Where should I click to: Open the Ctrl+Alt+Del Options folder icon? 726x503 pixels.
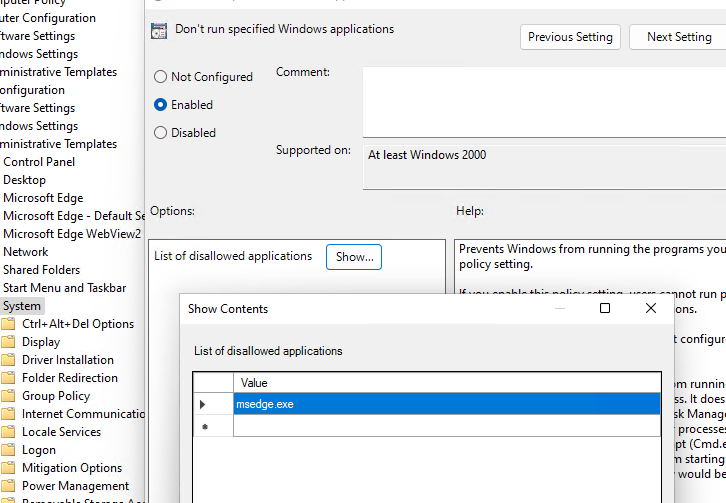tap(9, 324)
